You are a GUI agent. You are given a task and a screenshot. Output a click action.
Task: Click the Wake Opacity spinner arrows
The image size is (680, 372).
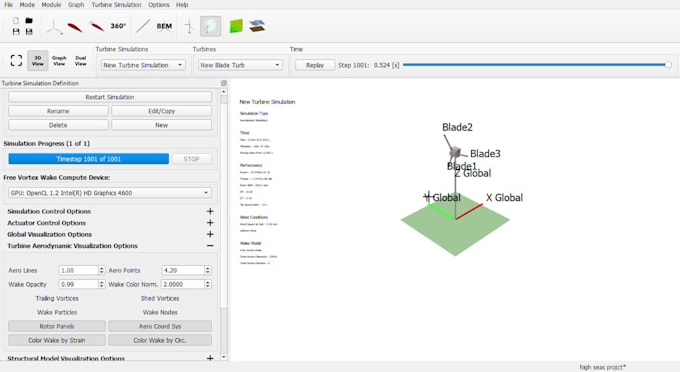101,284
